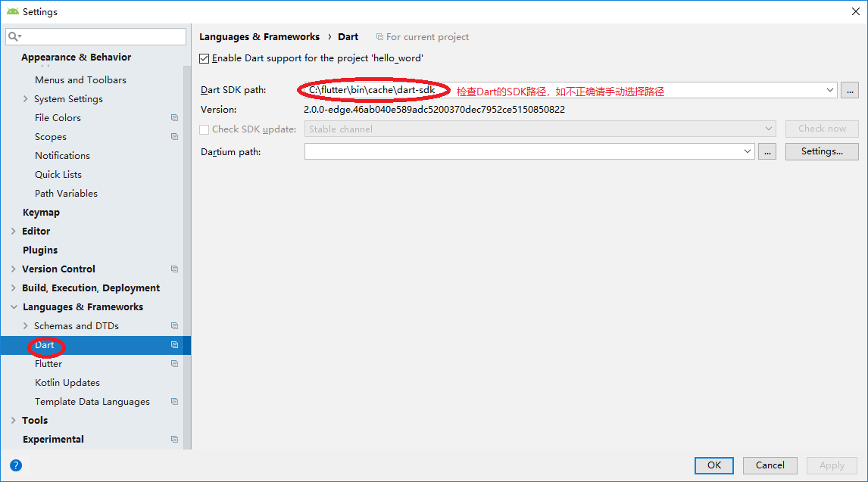Click the Dartium Settings... button

point(822,151)
